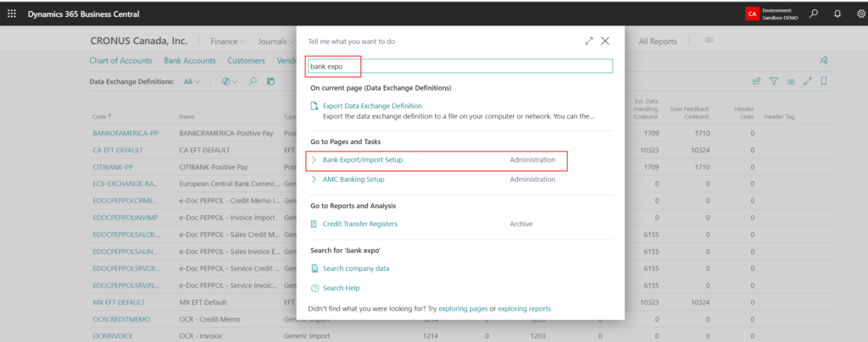Click Header Tag column header
This screenshot has height=342, width=868.
click(780, 117)
